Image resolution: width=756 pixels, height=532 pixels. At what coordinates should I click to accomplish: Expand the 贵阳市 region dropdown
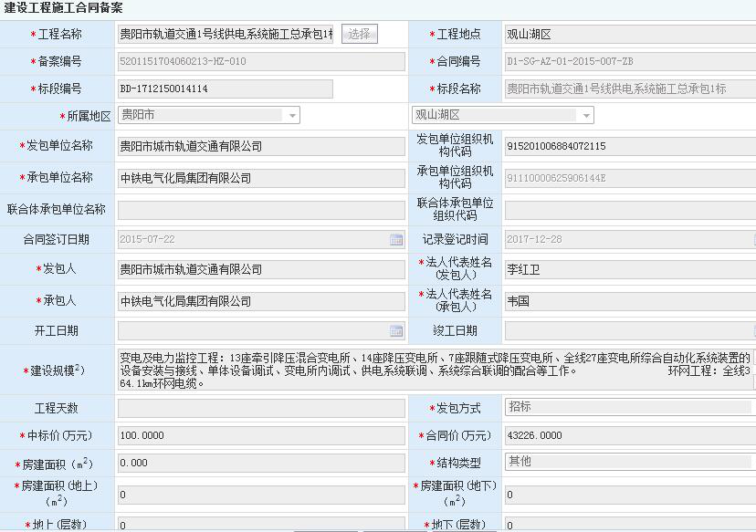[x=292, y=115]
